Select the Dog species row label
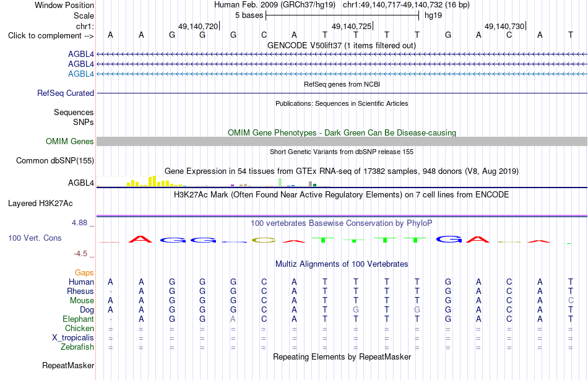Image resolution: width=588 pixels, height=380 pixels. (87, 310)
